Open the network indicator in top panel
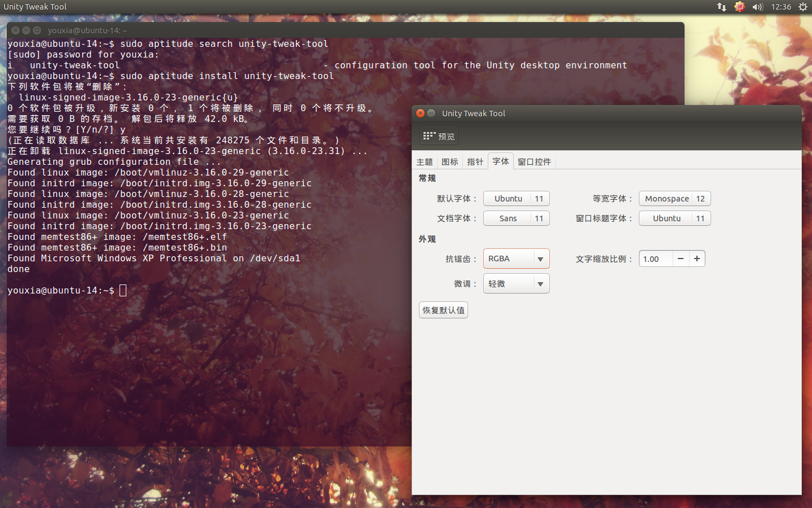 tap(722, 7)
